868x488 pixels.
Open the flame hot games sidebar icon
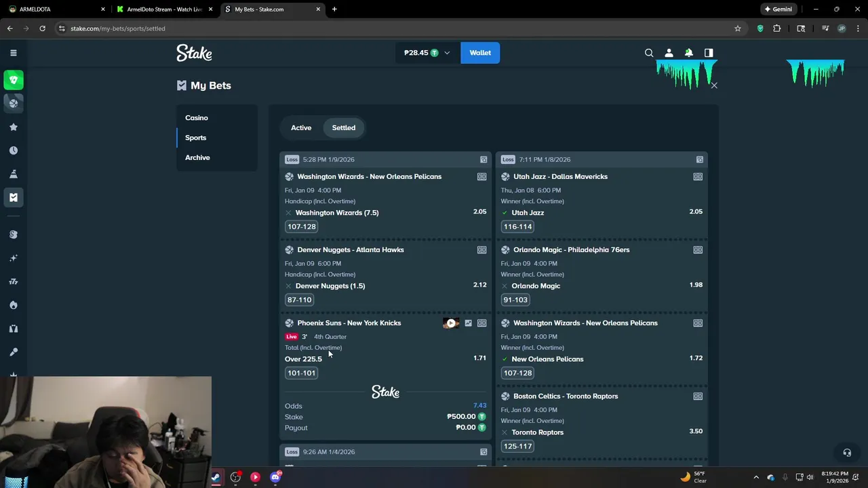[x=13, y=305]
